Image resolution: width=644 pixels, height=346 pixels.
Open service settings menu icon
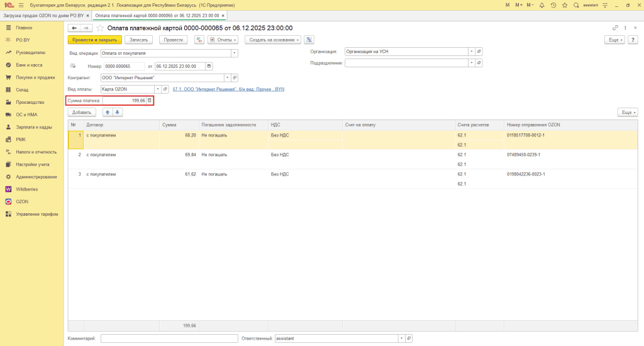(604, 5)
